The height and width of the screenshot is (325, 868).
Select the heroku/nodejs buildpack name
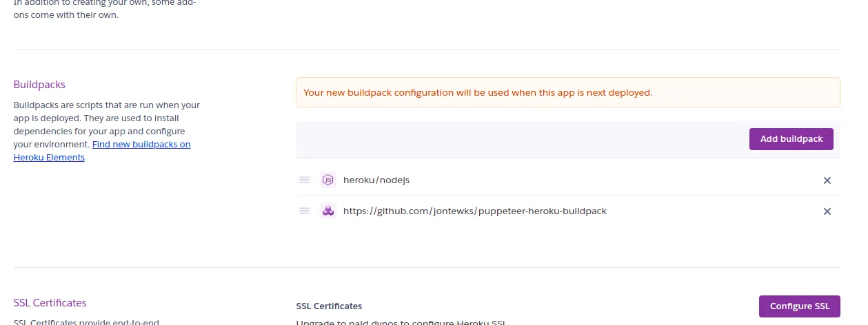pyautogui.click(x=376, y=180)
